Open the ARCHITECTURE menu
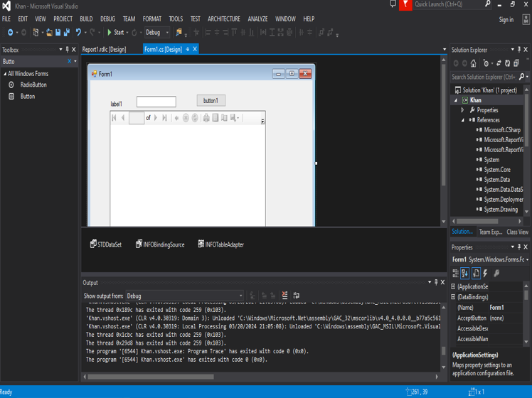Screen dimensions: 532x398 coord(224,19)
